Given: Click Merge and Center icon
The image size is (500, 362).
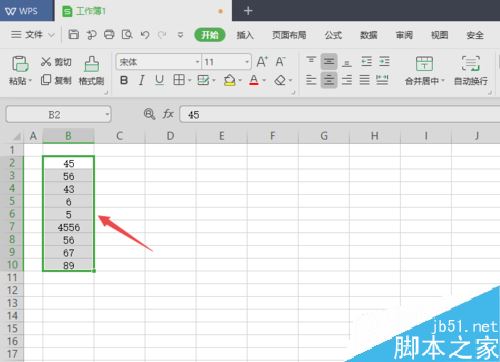Looking at the screenshot, I should [424, 64].
